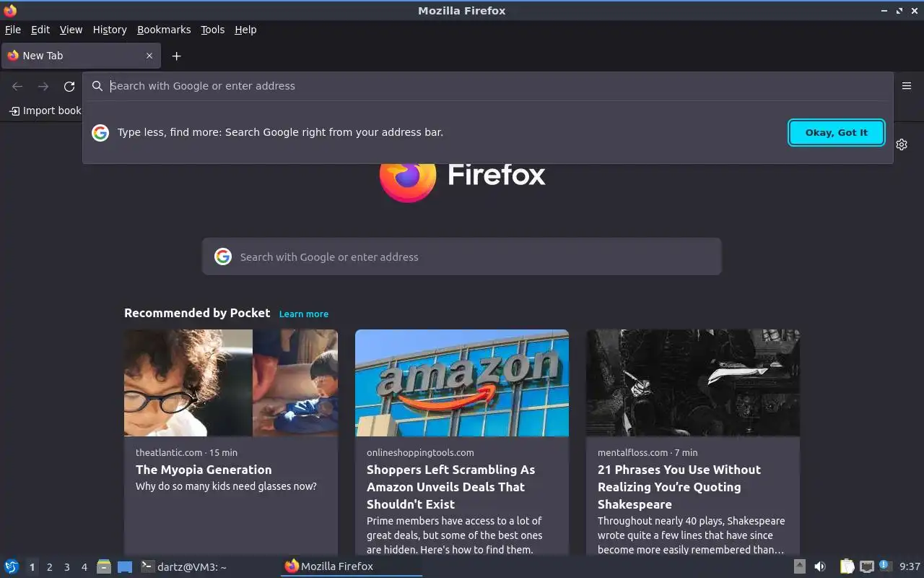Image resolution: width=924 pixels, height=578 pixels.
Task: Click the Google icon in page search box
Action: 223,256
